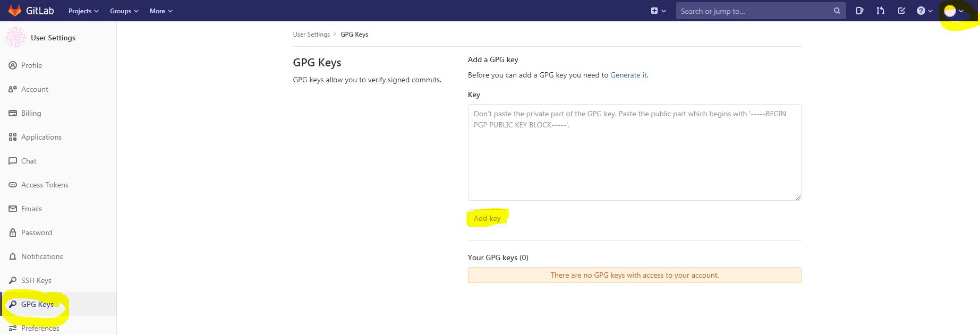The height and width of the screenshot is (335, 980).
Task: Follow the Generate it link
Action: [x=628, y=75]
